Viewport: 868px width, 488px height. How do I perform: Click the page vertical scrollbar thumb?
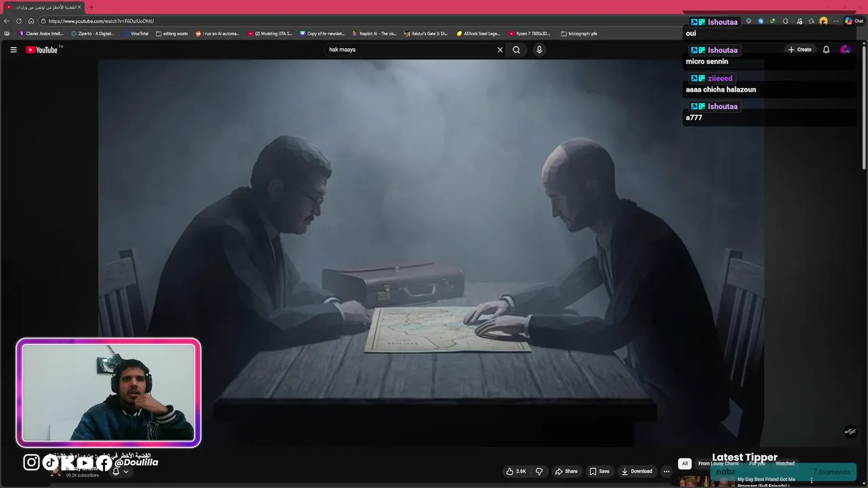(x=864, y=108)
